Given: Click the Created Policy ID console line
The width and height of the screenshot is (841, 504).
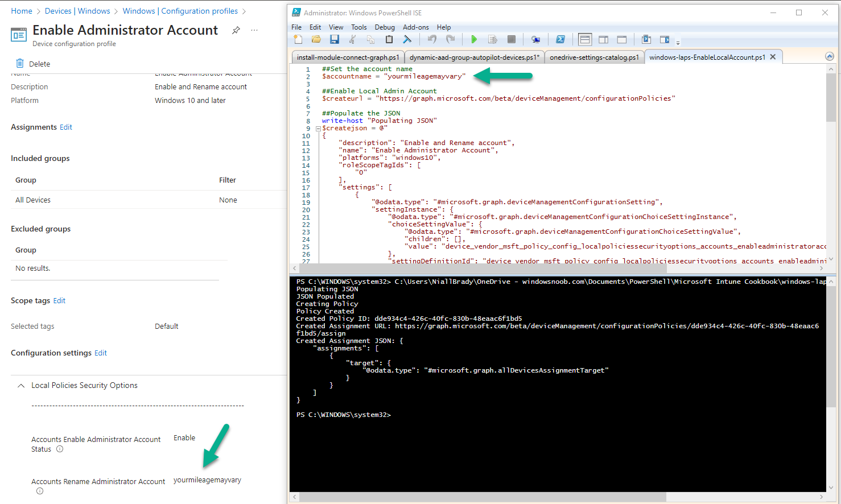Looking at the screenshot, I should [x=409, y=319].
